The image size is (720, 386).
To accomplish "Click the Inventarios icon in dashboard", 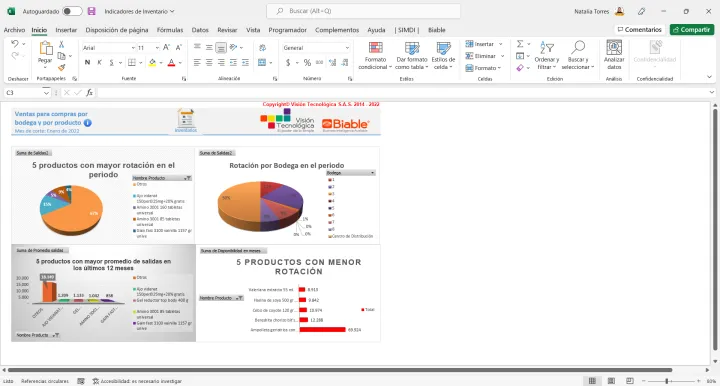I will click(x=186, y=121).
